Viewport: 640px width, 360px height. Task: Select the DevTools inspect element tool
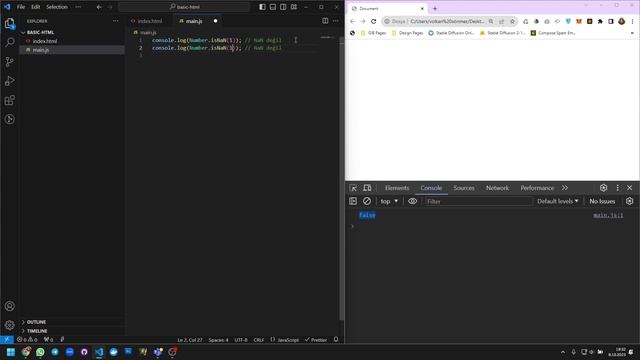point(353,188)
